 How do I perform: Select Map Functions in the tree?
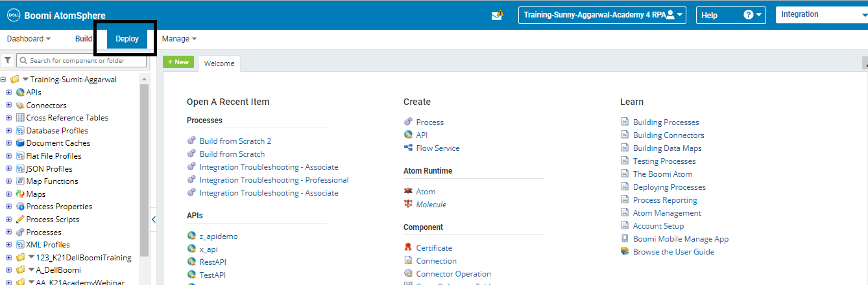click(x=52, y=181)
